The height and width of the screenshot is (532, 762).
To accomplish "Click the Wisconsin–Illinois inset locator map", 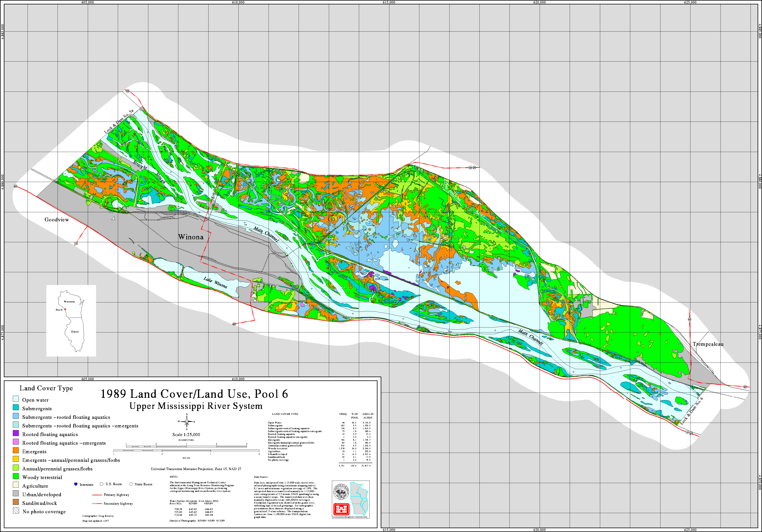I will click(71, 320).
